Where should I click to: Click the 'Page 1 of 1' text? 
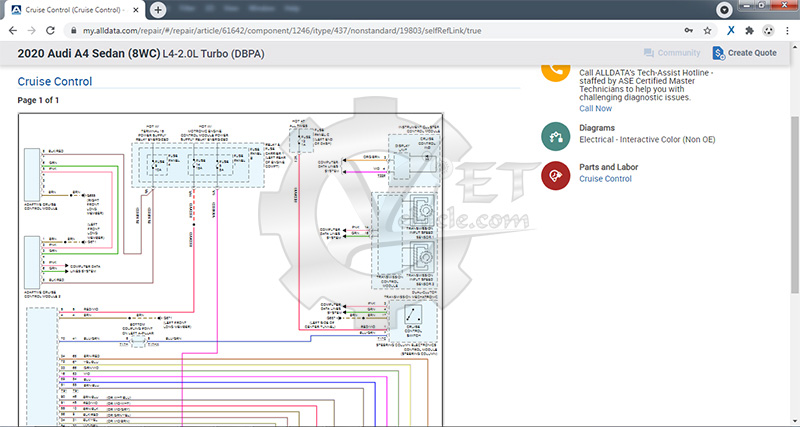tap(38, 101)
